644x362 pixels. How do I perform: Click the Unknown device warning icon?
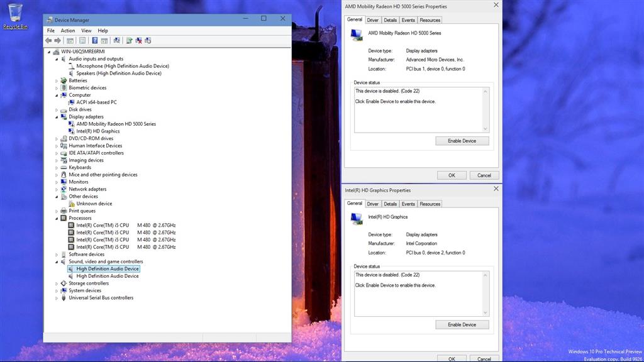point(72,204)
